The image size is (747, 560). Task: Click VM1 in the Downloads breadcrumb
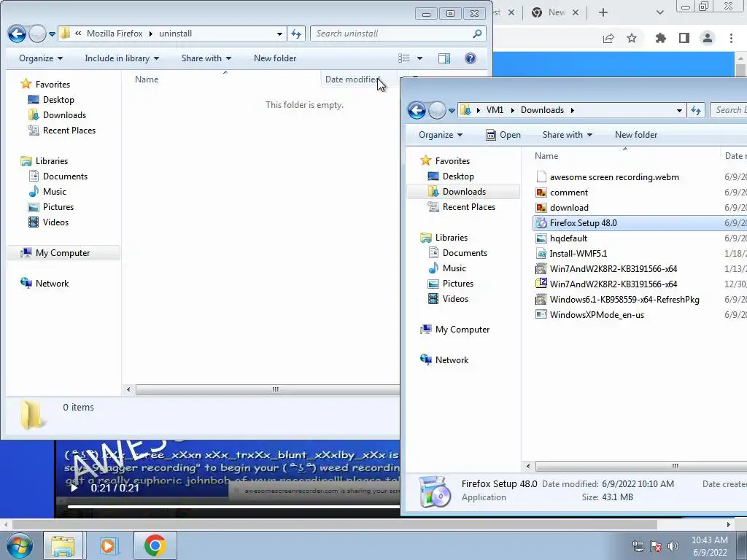pos(495,110)
